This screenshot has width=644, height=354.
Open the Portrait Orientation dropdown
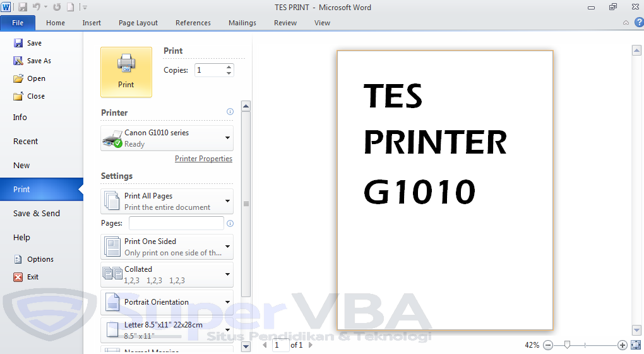coord(167,302)
